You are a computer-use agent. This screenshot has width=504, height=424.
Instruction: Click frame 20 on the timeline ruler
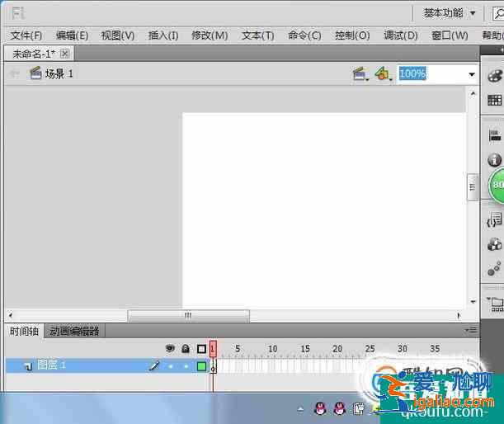tap(337, 349)
